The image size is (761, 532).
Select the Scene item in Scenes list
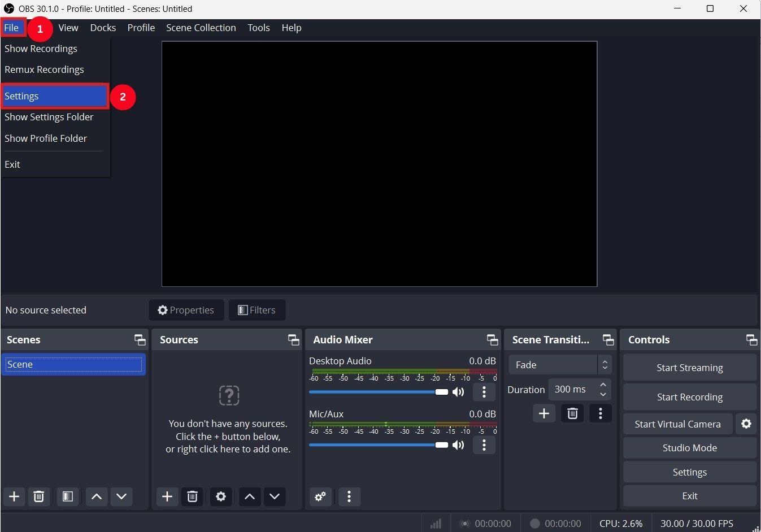tap(73, 365)
